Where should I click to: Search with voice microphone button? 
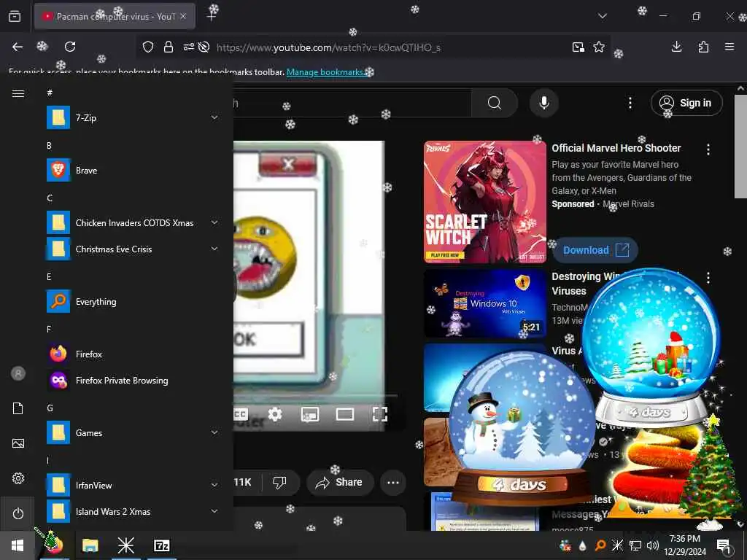click(x=543, y=103)
